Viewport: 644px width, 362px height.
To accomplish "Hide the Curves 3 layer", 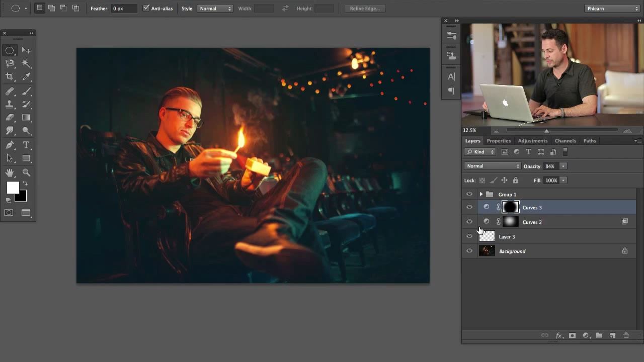I will [469, 207].
